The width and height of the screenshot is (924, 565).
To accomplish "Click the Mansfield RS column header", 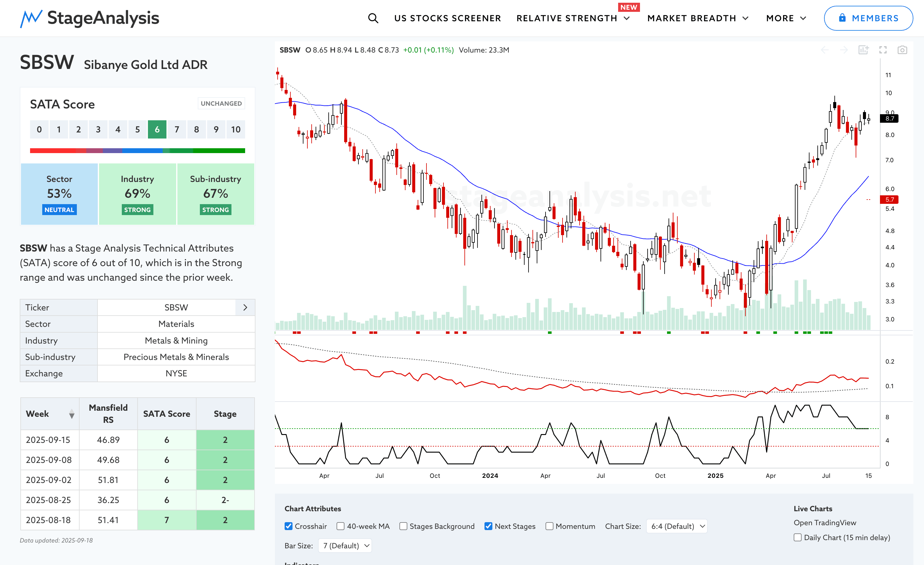I will click(108, 413).
